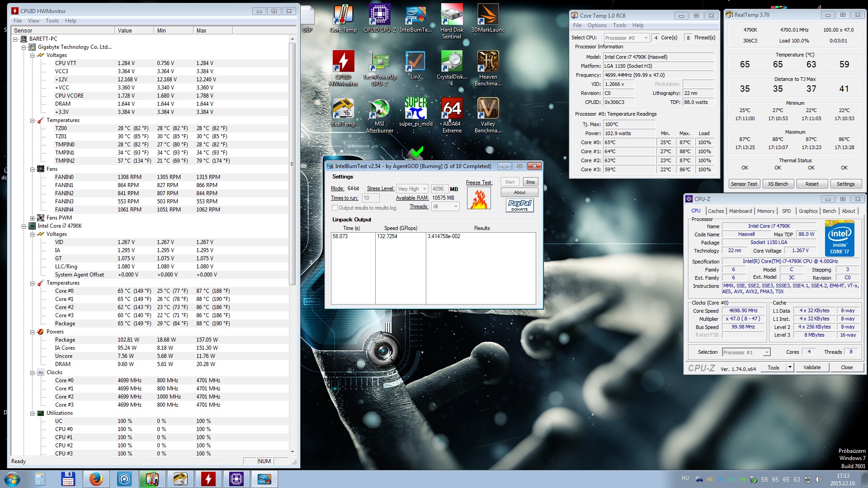Open LinX desktop shortcut
Viewport: 868px width, 488px height.
pyautogui.click(x=415, y=66)
